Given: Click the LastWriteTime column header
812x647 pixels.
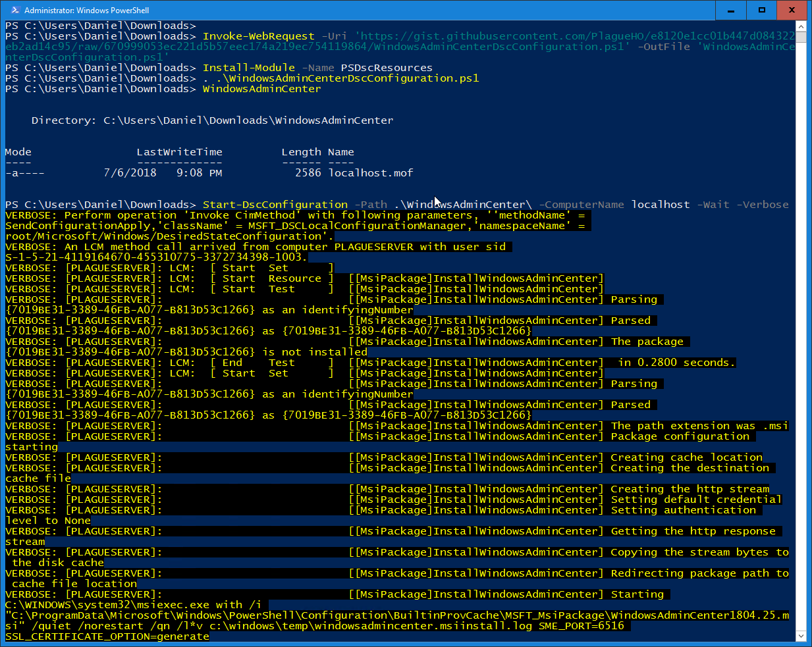Looking at the screenshot, I should coord(179,152).
